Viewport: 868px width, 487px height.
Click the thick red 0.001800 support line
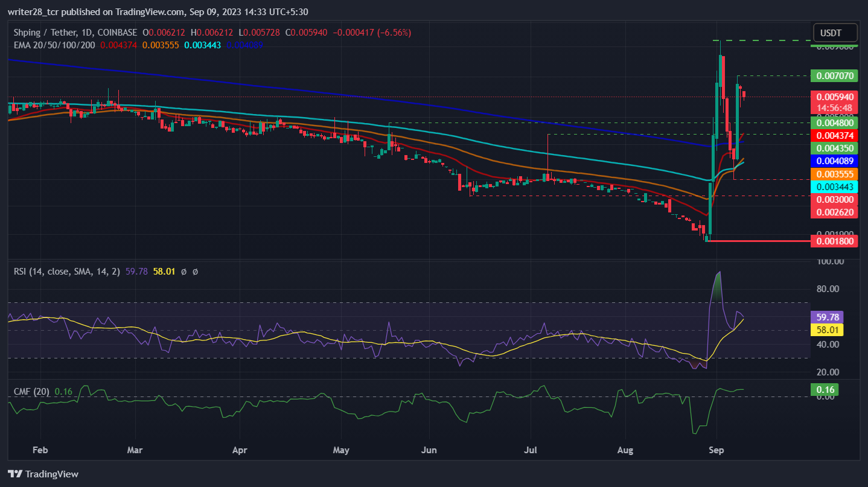click(758, 241)
